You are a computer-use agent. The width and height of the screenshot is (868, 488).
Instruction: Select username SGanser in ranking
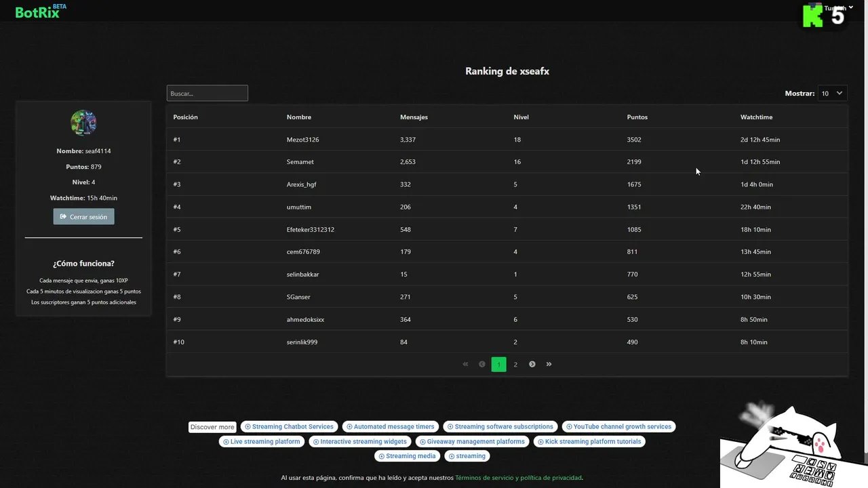point(298,297)
